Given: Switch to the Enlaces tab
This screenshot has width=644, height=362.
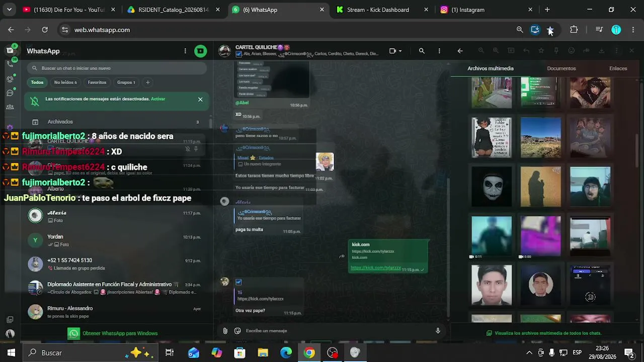Looking at the screenshot, I should coord(618,68).
